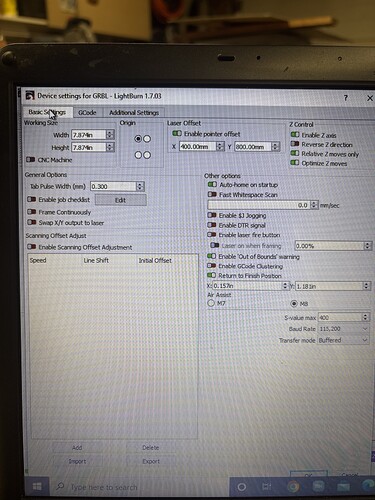Screen dimensions: 375x500
Task: Click the help question mark icon
Action: 346,98
